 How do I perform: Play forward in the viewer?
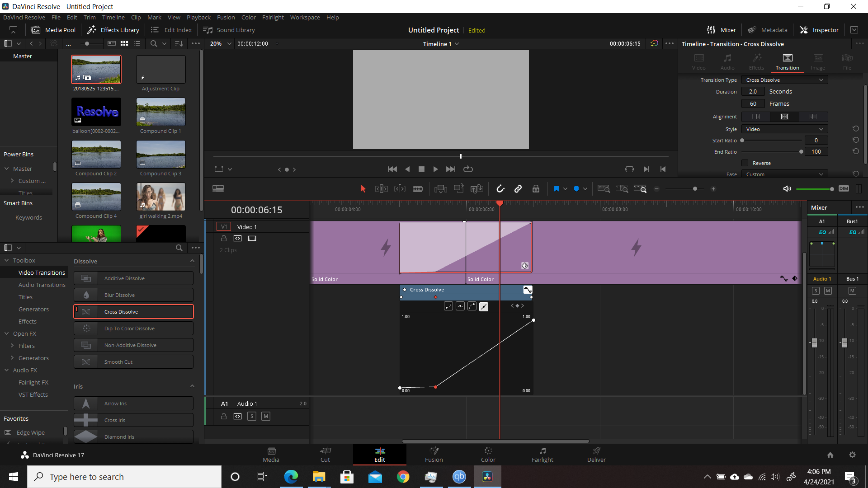coord(435,169)
